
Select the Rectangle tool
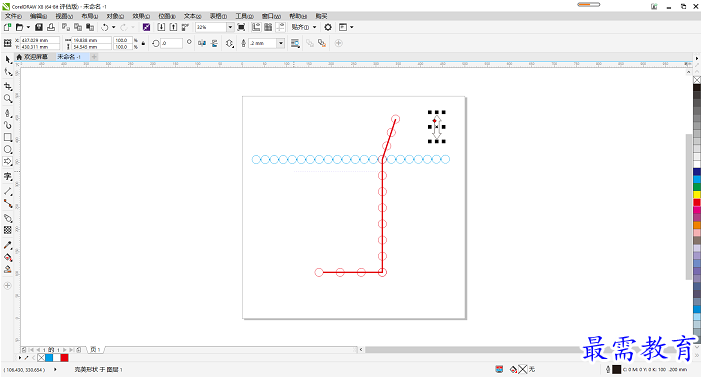click(x=8, y=137)
